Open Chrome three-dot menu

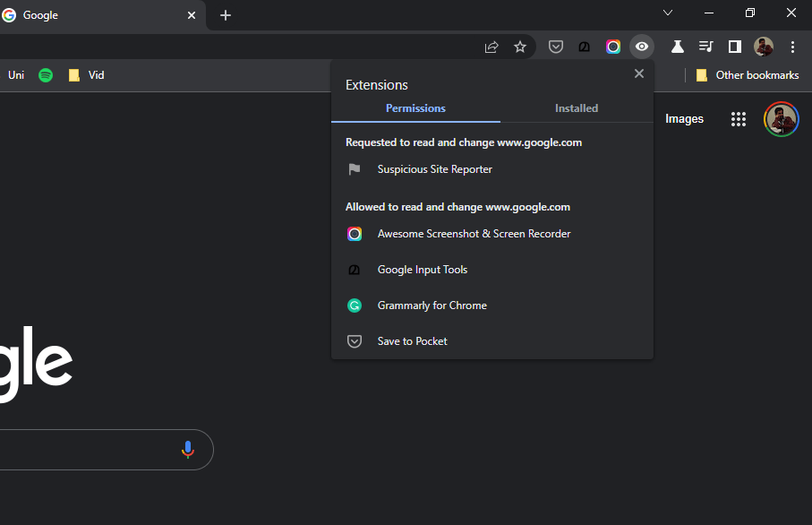click(x=792, y=47)
